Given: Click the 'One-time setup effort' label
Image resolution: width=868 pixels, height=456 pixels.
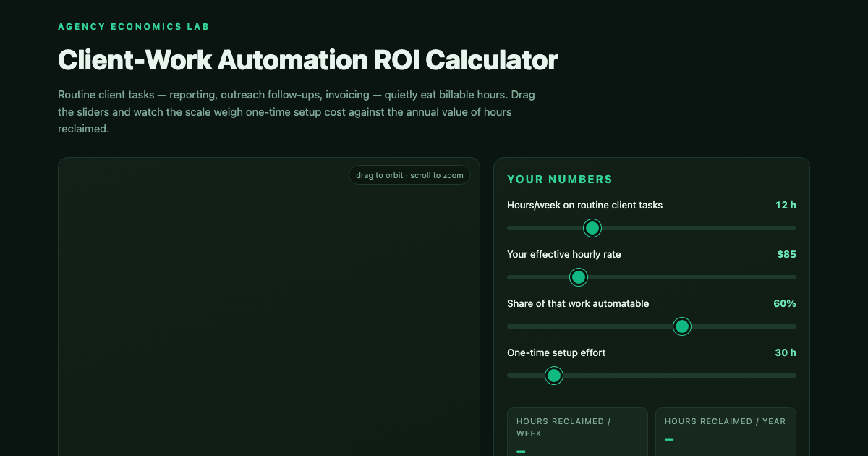Looking at the screenshot, I should click(x=556, y=352).
